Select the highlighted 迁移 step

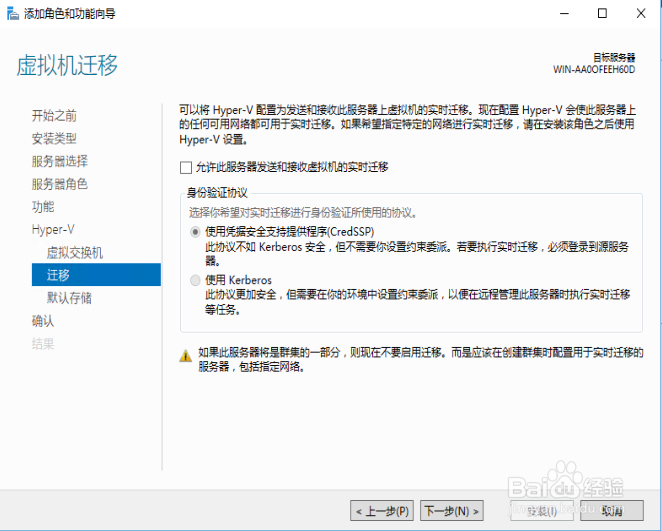point(96,275)
